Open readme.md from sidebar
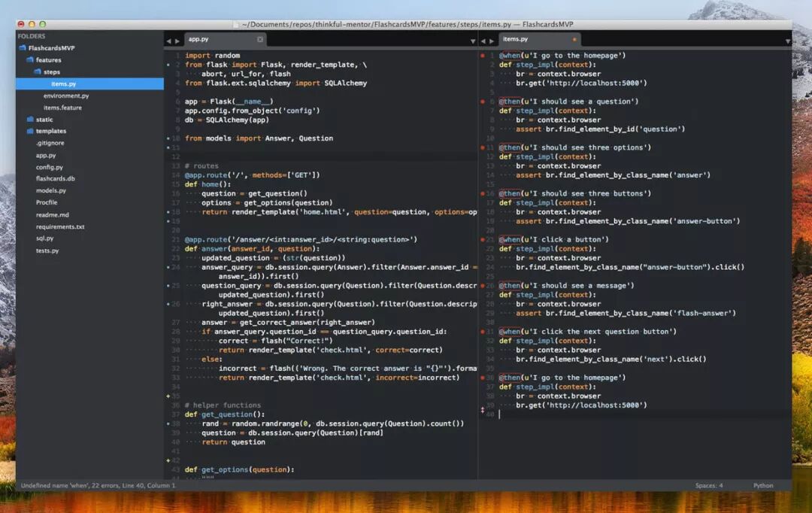812x513 pixels. click(x=53, y=214)
